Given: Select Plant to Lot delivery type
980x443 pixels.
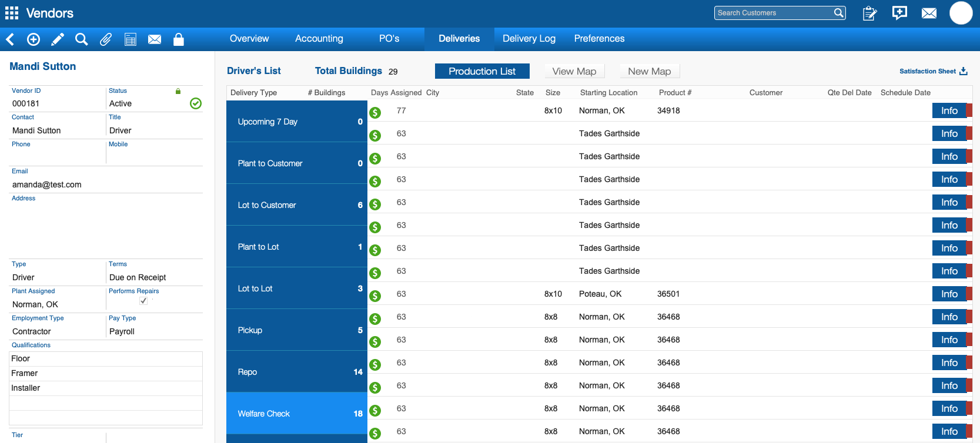Looking at the screenshot, I should coord(297,247).
